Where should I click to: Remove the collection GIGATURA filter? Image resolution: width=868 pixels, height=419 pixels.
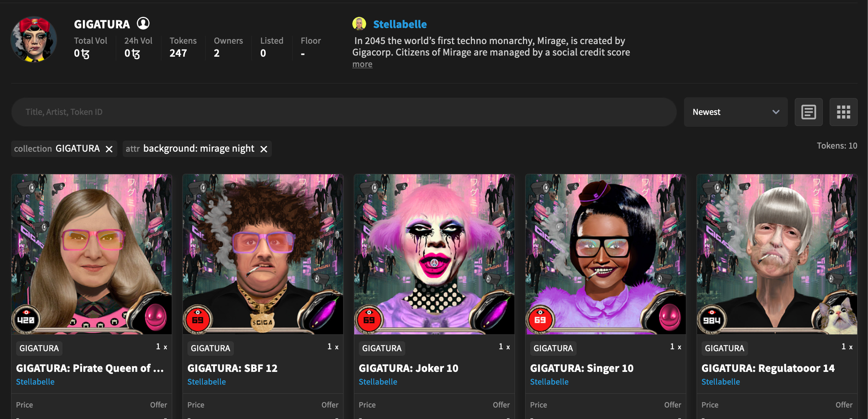pyautogui.click(x=109, y=149)
